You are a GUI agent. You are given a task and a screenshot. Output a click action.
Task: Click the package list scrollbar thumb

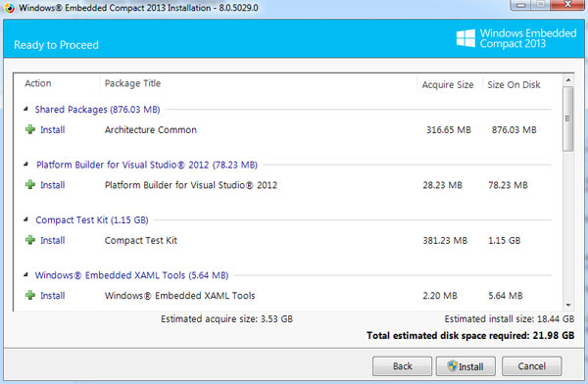pyautogui.click(x=568, y=119)
